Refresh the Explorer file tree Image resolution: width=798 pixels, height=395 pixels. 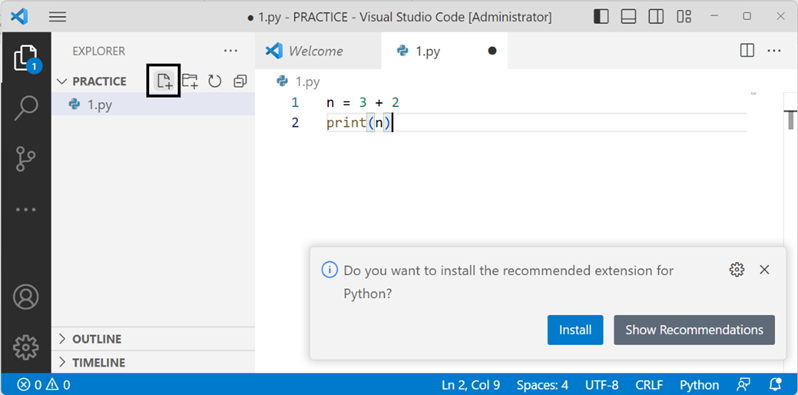coord(215,81)
